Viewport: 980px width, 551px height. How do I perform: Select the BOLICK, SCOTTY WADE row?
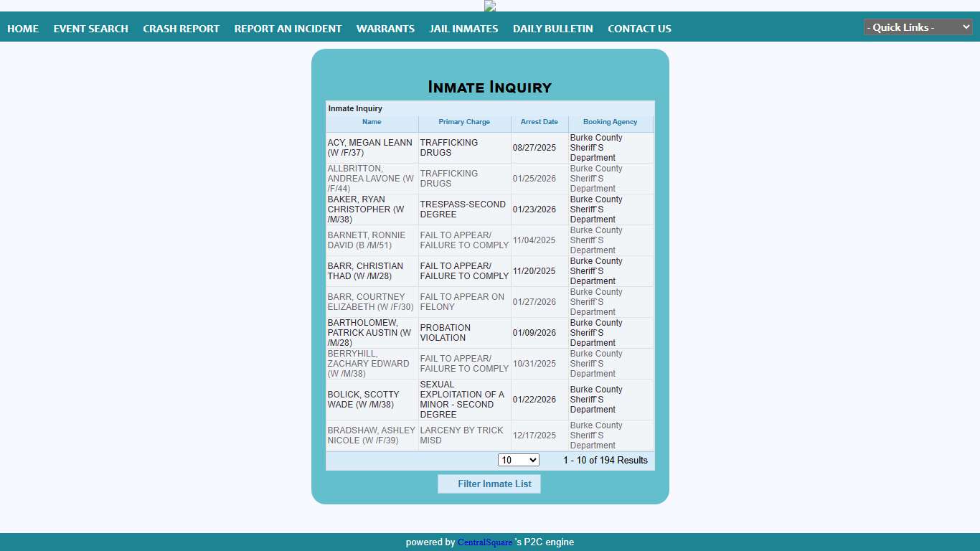pyautogui.click(x=364, y=400)
